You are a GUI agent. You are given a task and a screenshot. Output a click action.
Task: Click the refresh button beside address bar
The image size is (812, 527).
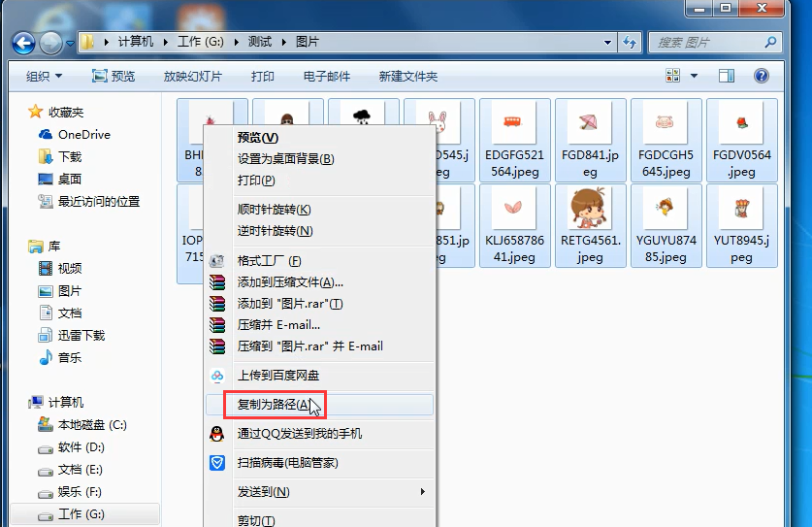coord(631,43)
